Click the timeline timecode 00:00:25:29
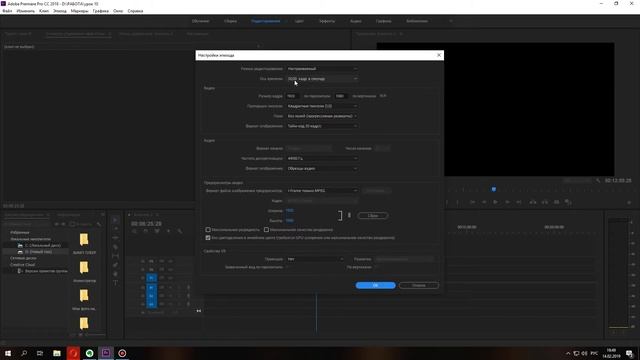This screenshot has height=360, width=640. click(x=146, y=224)
